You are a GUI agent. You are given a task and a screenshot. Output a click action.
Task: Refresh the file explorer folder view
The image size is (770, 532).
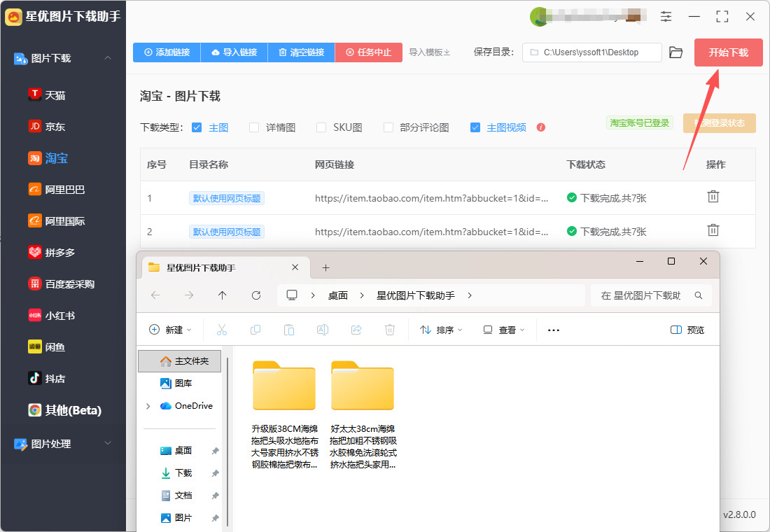coord(255,295)
